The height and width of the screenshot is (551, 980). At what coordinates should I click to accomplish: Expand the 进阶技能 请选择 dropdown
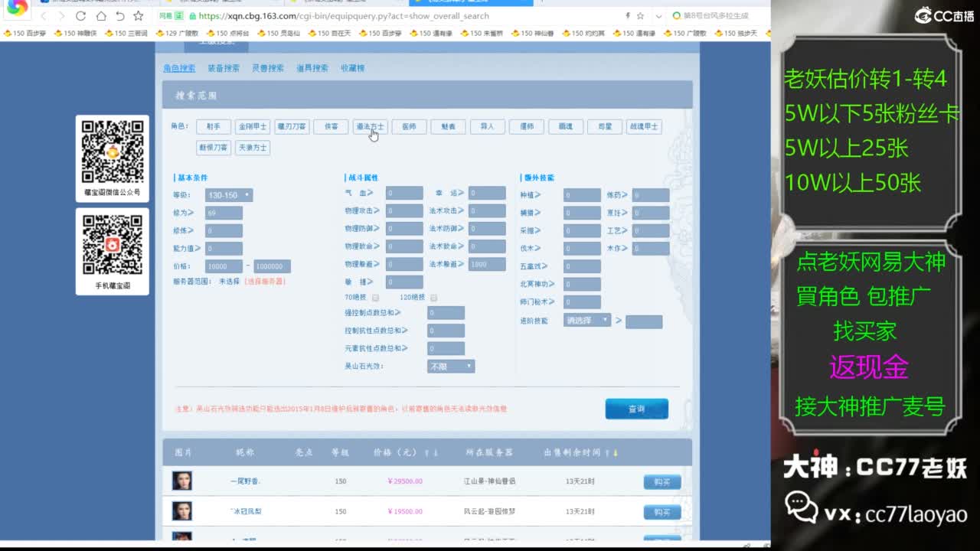click(587, 320)
